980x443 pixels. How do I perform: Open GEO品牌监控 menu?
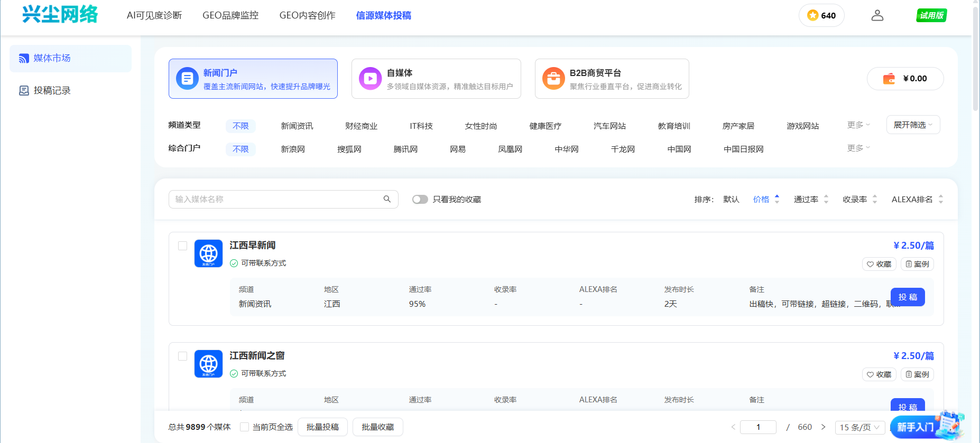coord(230,15)
